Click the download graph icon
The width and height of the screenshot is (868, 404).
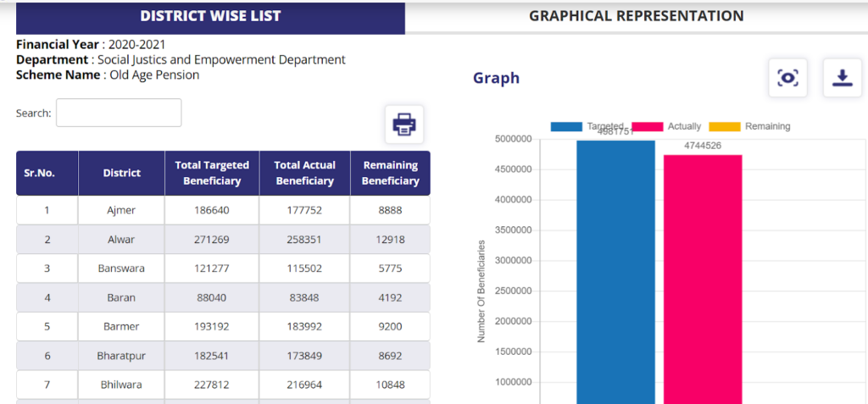[842, 78]
